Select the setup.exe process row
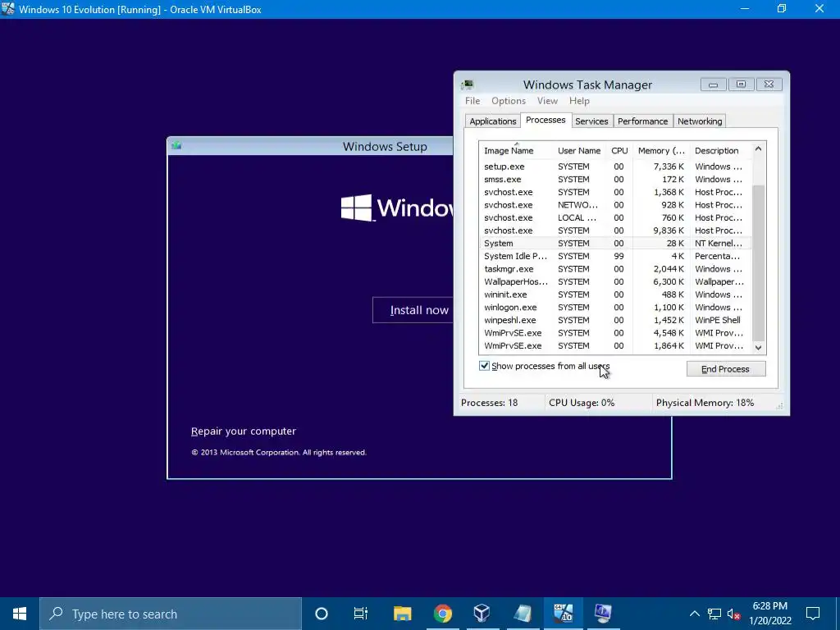 tap(615, 167)
